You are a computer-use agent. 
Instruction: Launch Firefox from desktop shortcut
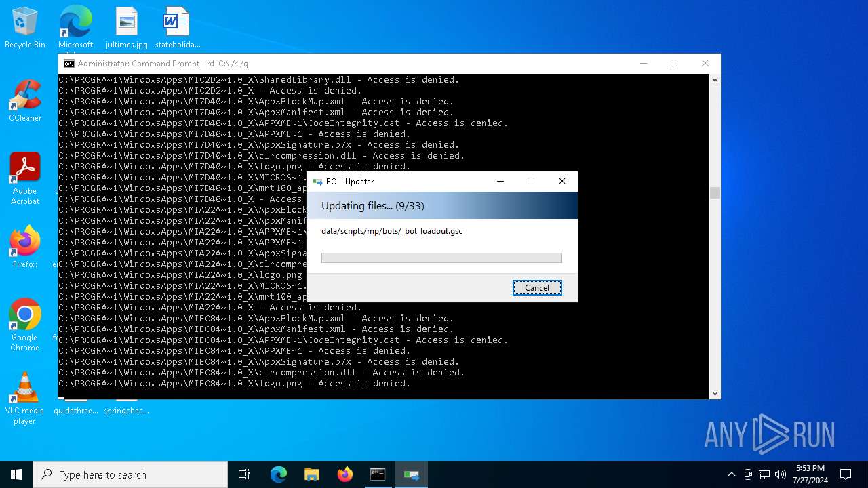tap(25, 247)
